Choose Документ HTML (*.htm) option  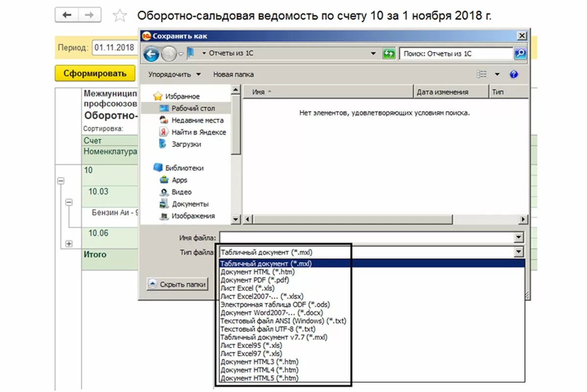(x=372, y=272)
